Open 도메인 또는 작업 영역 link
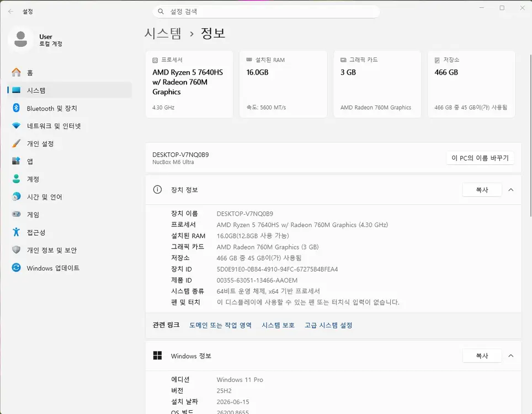 [x=221, y=325]
